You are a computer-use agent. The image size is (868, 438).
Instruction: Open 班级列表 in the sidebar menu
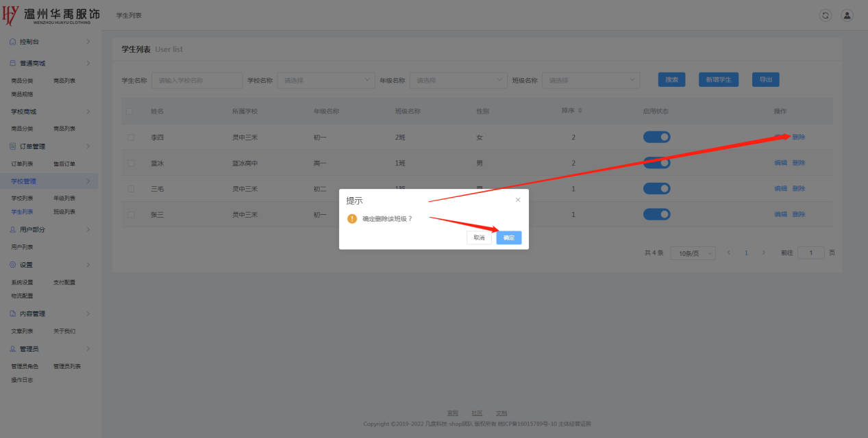[x=64, y=212]
